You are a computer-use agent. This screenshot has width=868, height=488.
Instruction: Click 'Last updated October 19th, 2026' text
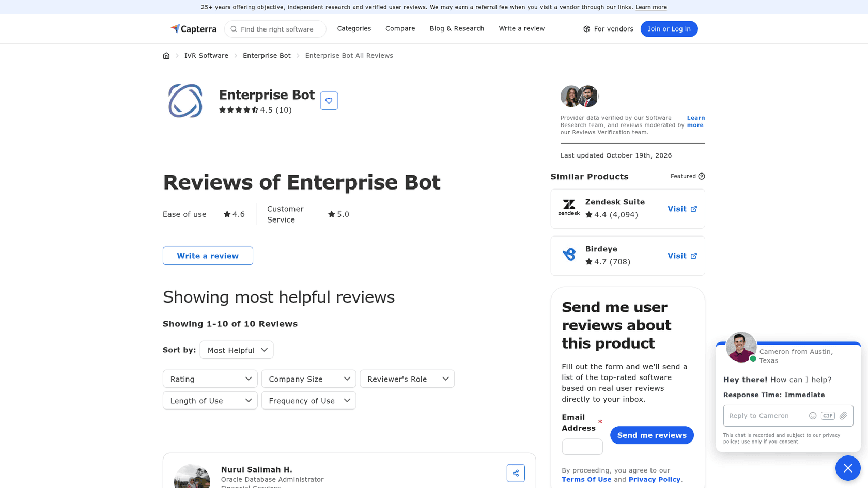click(616, 155)
